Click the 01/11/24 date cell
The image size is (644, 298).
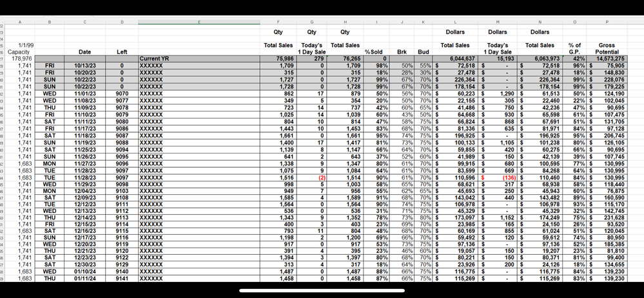click(x=84, y=278)
